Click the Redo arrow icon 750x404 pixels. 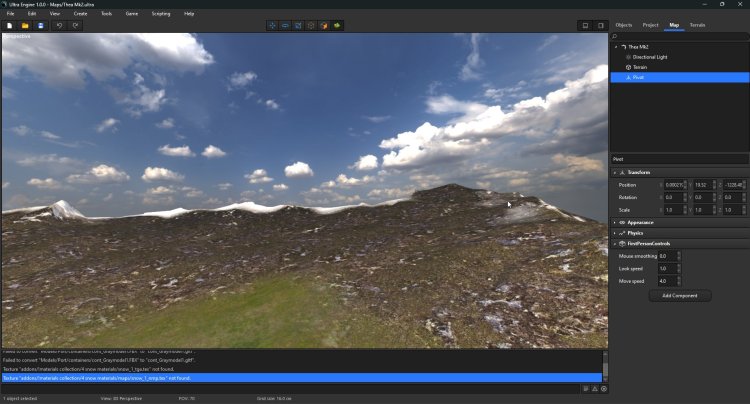pyautogui.click(x=75, y=25)
